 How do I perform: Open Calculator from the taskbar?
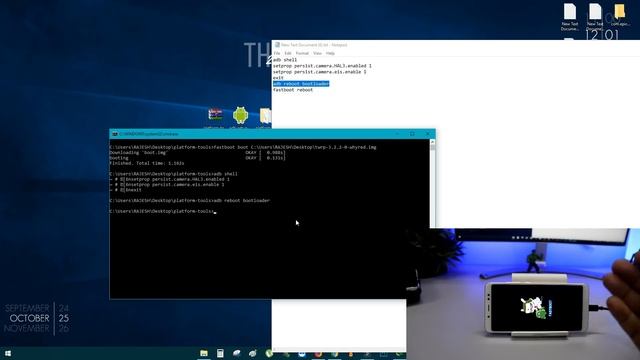click(x=220, y=353)
